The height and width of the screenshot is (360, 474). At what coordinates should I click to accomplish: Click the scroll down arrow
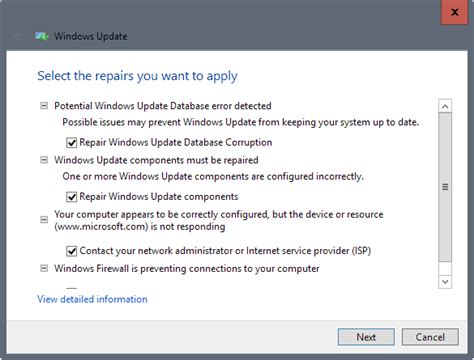[x=445, y=282]
